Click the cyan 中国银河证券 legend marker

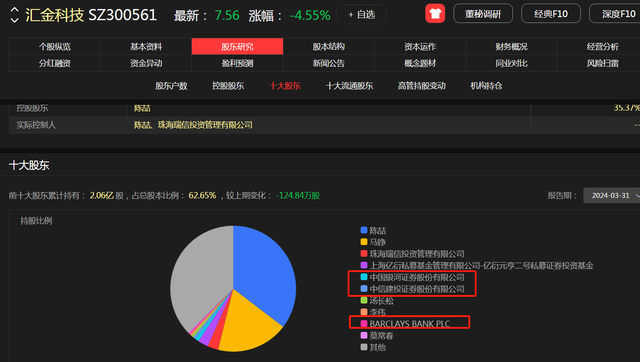click(x=364, y=277)
